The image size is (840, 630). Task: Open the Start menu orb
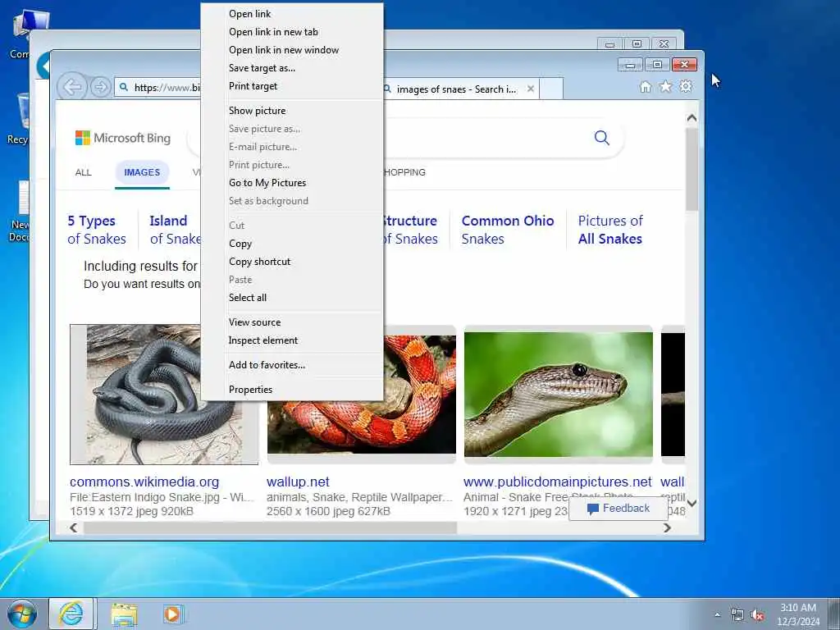click(x=22, y=614)
